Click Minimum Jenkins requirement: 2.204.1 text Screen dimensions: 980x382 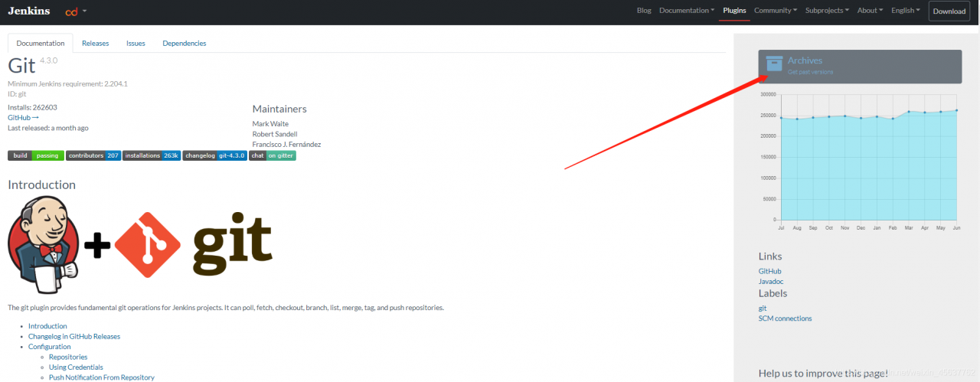coord(67,83)
